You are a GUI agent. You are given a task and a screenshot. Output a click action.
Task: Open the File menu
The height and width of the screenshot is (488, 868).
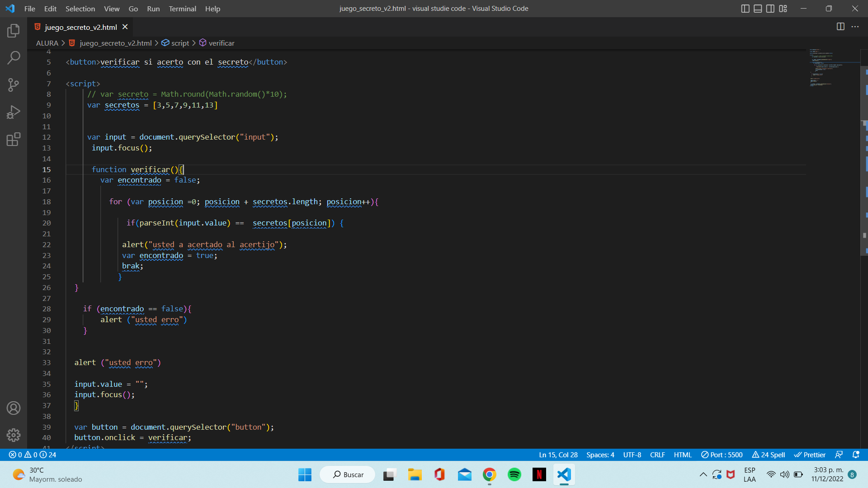pyautogui.click(x=30, y=9)
